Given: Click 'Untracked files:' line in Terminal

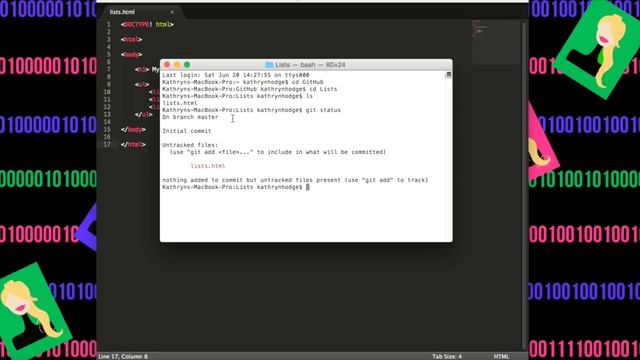Looking at the screenshot, I should coord(190,145).
